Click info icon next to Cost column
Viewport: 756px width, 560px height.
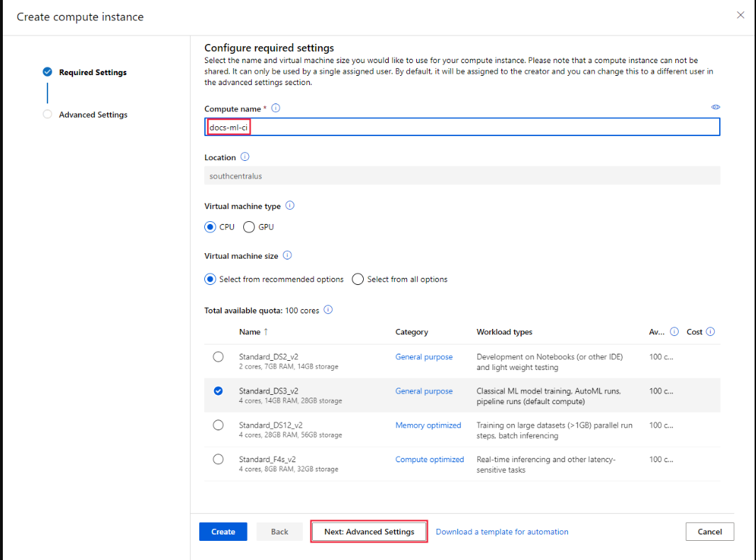711,332
